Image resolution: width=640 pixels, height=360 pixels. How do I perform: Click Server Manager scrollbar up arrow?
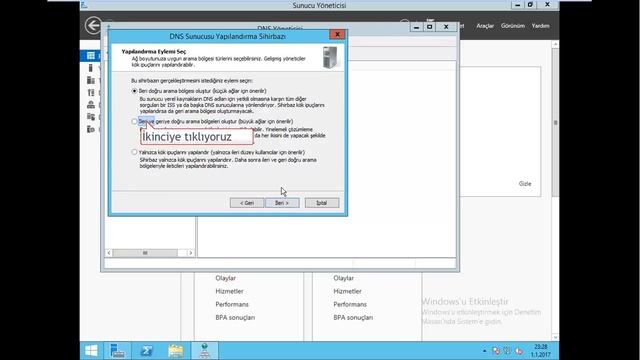[x=555, y=44]
